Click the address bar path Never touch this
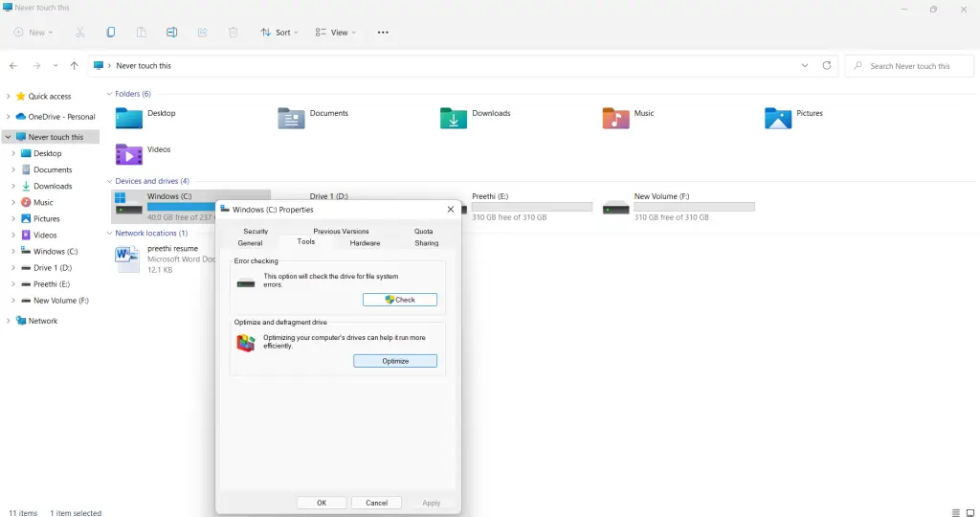Screen dimensions: 980x517 [x=144, y=66]
